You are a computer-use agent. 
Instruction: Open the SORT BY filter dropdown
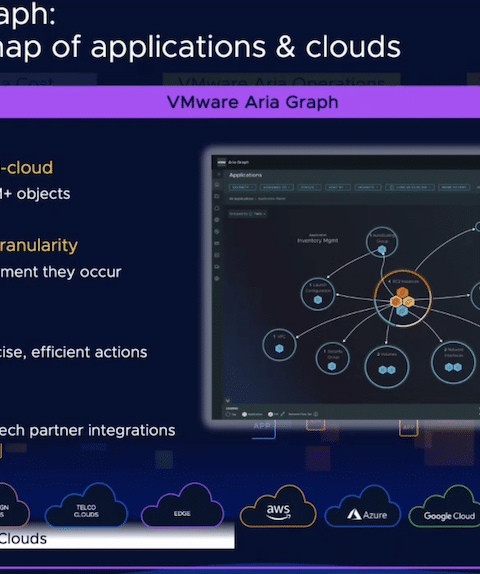337,187
